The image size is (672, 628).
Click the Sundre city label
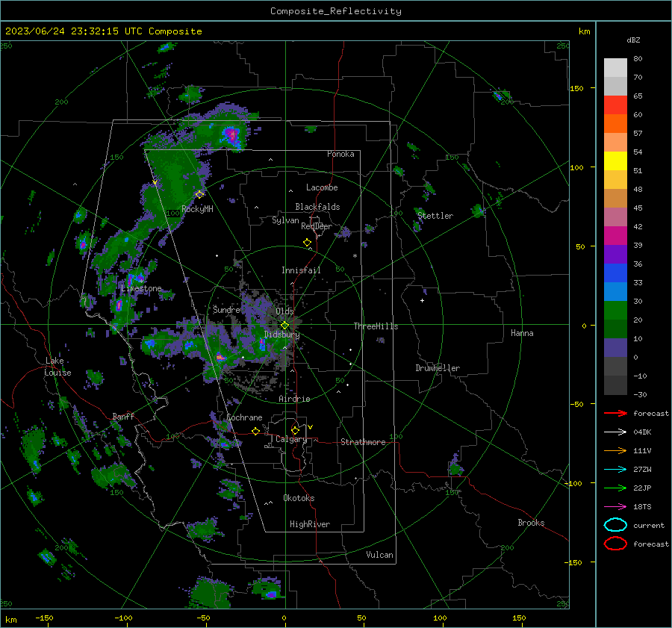tap(226, 309)
